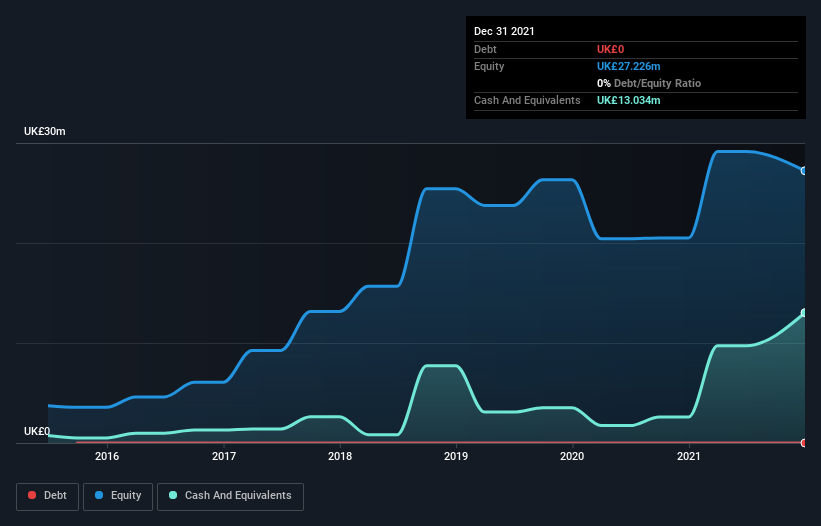Click Cash And Equivalents label in tooltip
The height and width of the screenshot is (526, 821).
(x=527, y=100)
